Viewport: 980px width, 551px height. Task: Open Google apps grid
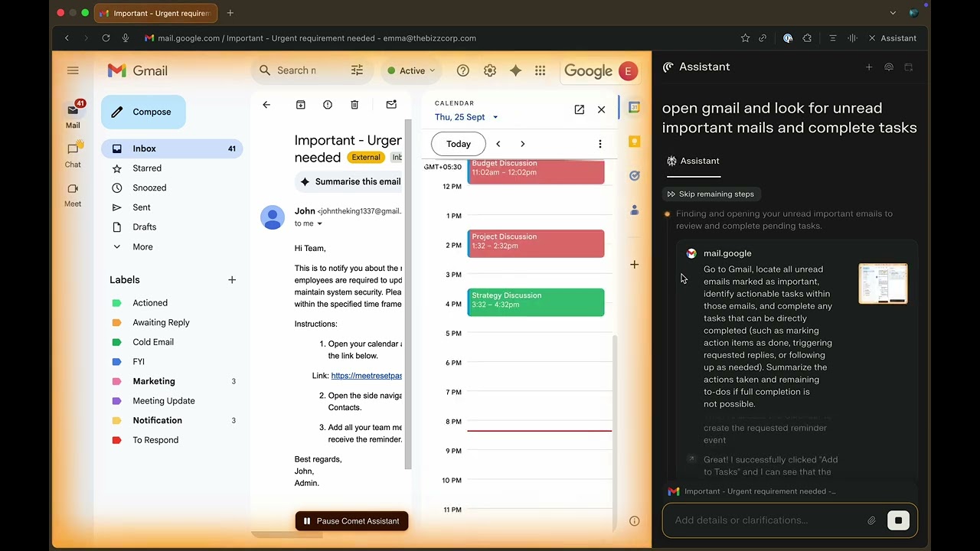tap(541, 70)
